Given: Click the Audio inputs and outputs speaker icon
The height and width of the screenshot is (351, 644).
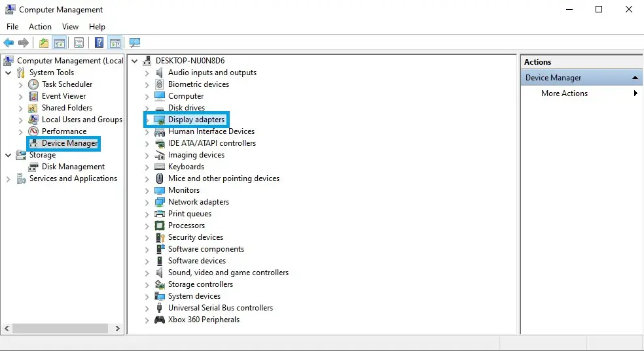Looking at the screenshot, I should click(159, 73).
